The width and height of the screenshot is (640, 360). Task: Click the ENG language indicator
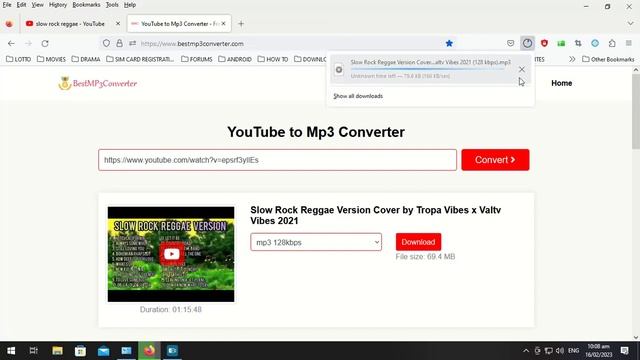(x=573, y=351)
